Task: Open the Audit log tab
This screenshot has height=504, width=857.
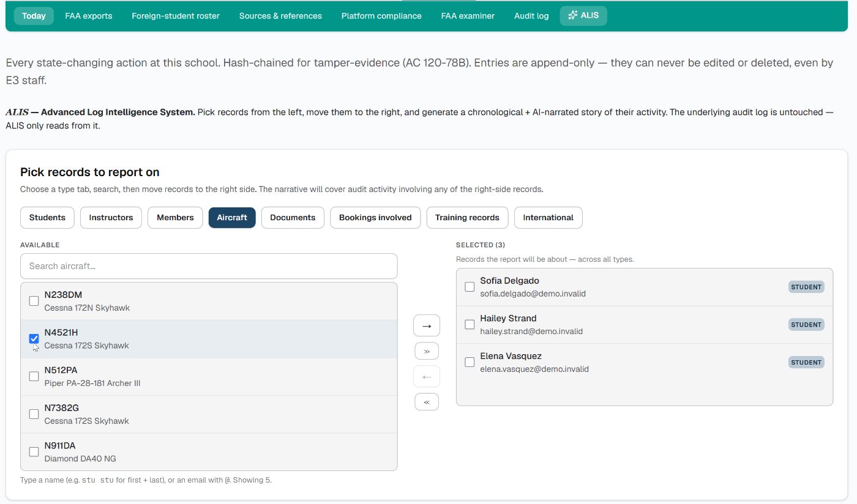Action: click(x=531, y=16)
